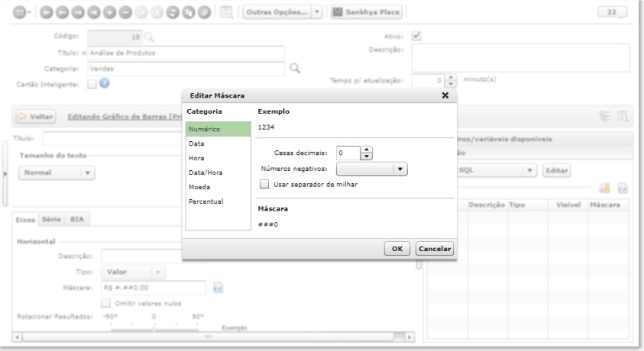The width and height of the screenshot is (644, 351).
Task: Click the Título field Análise de Produtos
Action: tap(186, 53)
